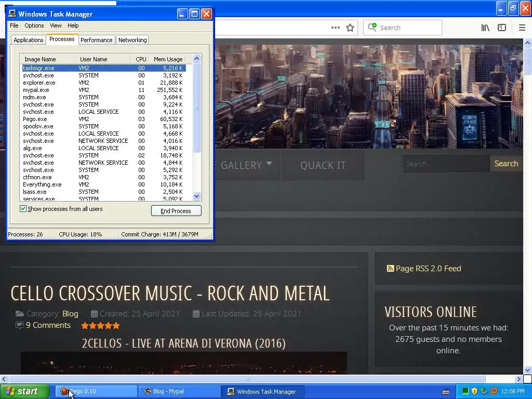Viewport: 532px width, 399px height.
Task: Click the Windows start button
Action: pyautogui.click(x=25, y=392)
